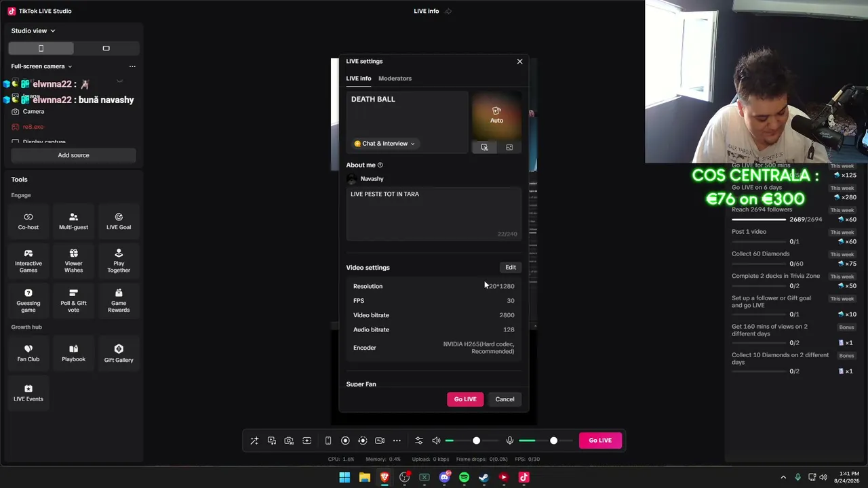Open Fan Club in Growth hub
Viewport: 868px width, 488px height.
(x=28, y=353)
